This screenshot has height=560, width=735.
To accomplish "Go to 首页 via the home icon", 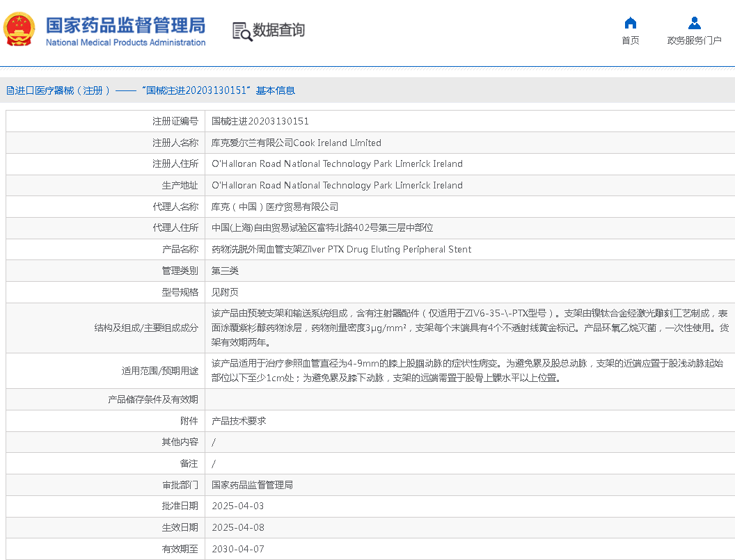I will coord(631,23).
